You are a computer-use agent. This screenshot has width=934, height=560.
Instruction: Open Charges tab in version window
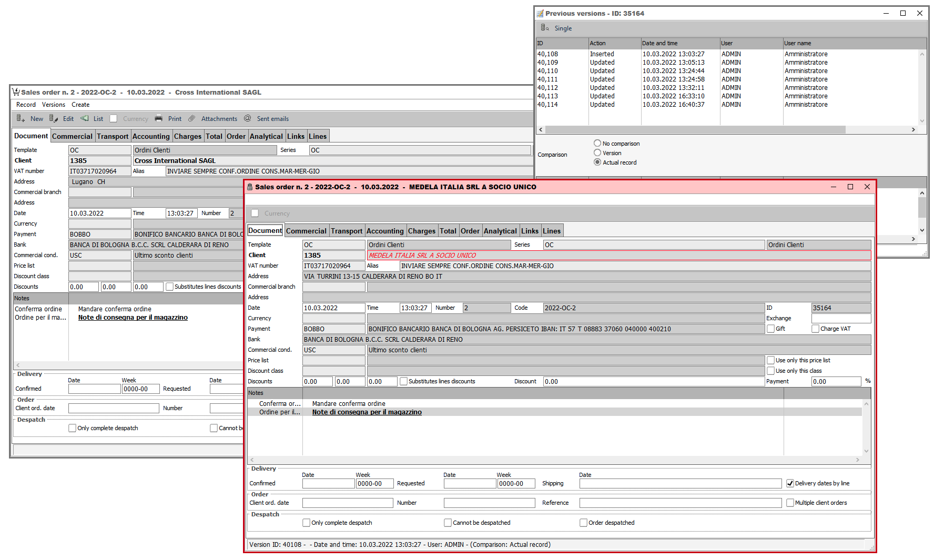(422, 231)
